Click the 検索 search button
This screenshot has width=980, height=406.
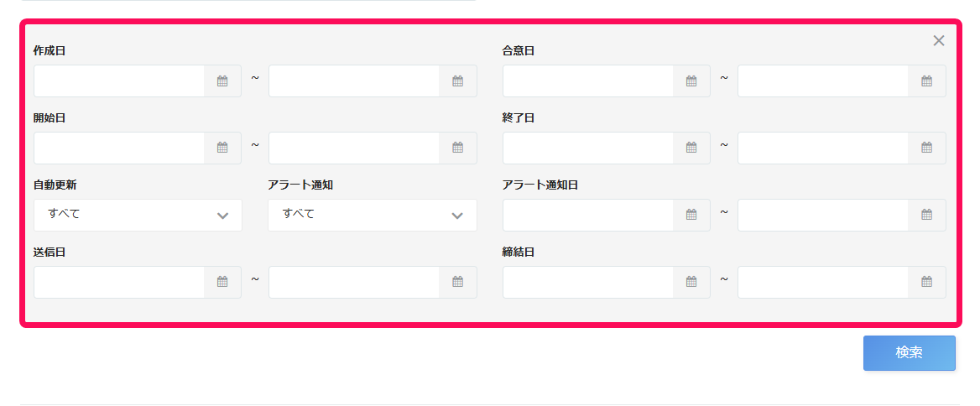[910, 353]
